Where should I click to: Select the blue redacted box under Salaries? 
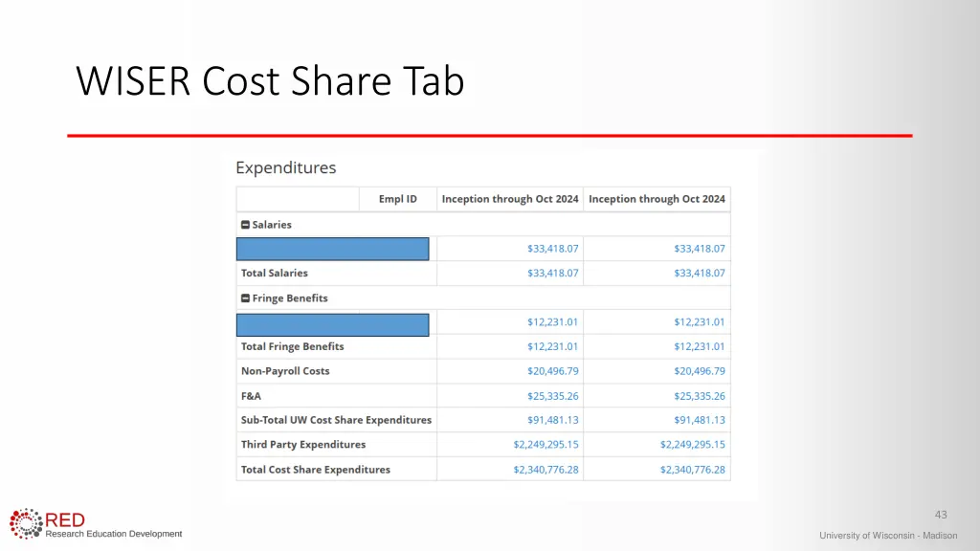point(332,249)
